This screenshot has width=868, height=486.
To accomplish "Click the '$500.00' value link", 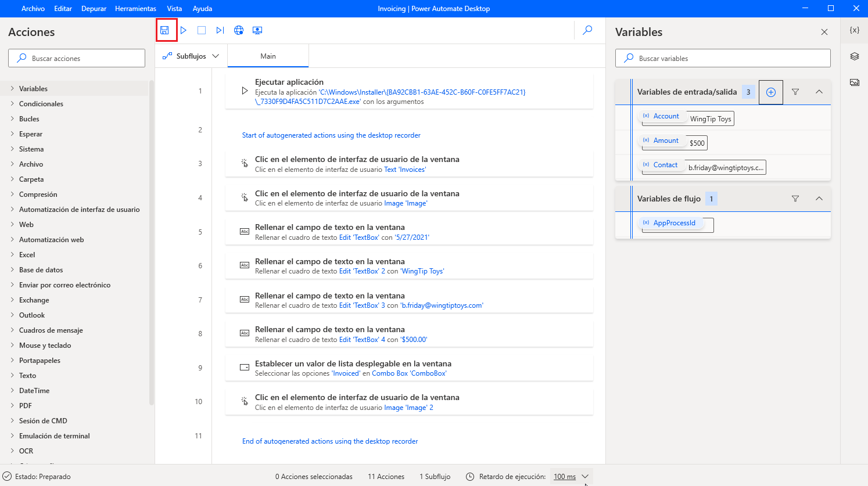I will pos(414,340).
